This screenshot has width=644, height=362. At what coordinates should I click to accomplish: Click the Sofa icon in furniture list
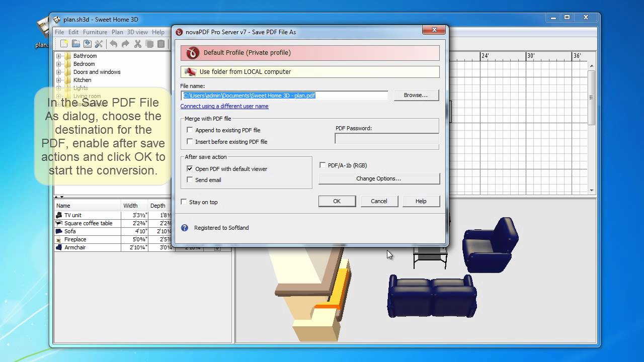pos(59,231)
